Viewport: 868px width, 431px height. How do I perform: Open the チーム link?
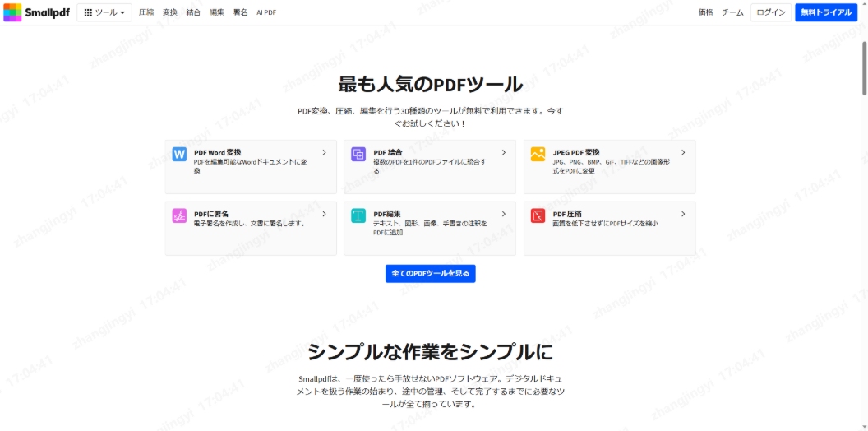tap(732, 12)
